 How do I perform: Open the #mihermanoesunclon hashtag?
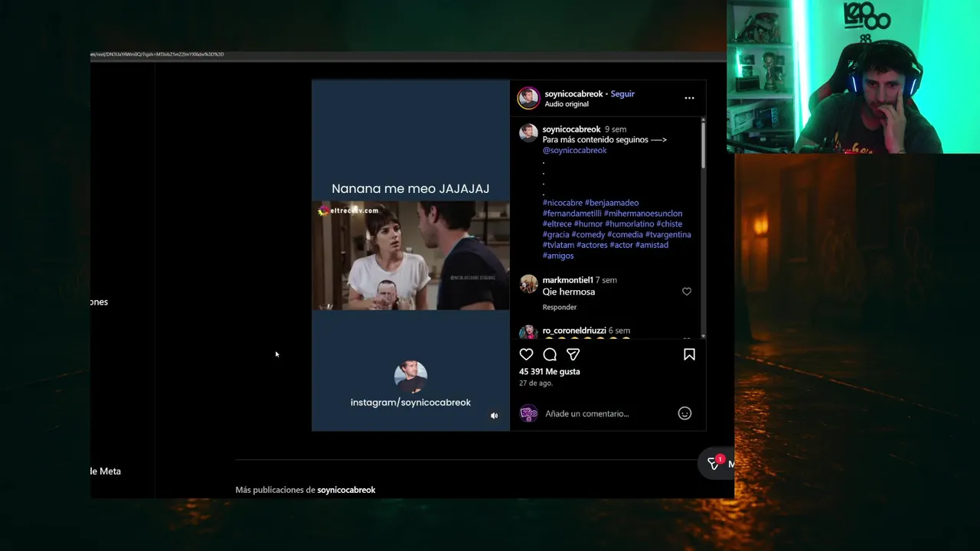click(x=643, y=214)
